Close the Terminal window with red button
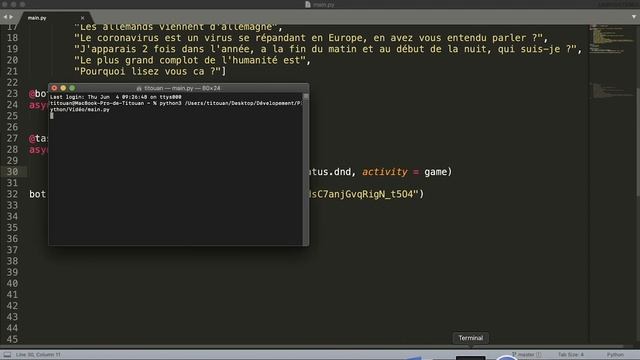Screen dimensions: 640x360 (x=54, y=88)
